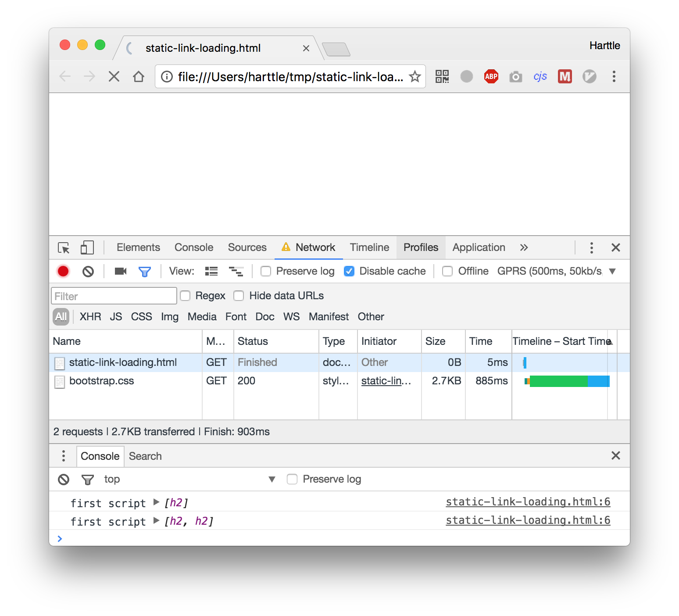Enable the Preserve log checkbox
The width and height of the screenshot is (679, 616).
click(x=266, y=271)
